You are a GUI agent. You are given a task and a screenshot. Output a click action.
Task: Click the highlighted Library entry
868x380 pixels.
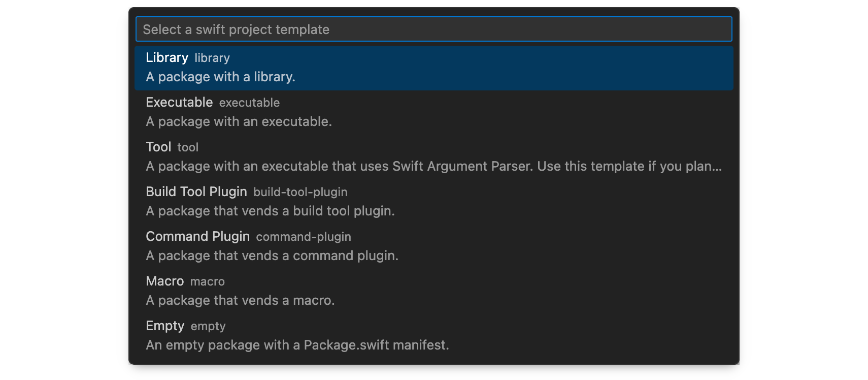point(434,68)
